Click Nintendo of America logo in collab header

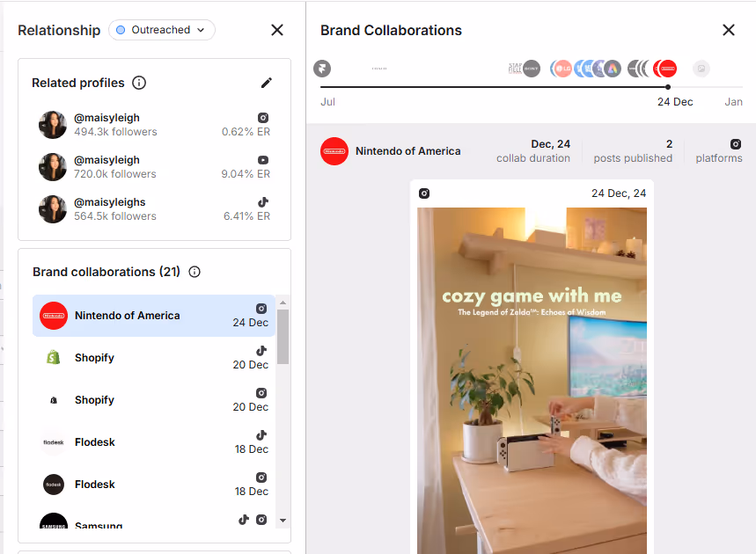[x=334, y=151]
